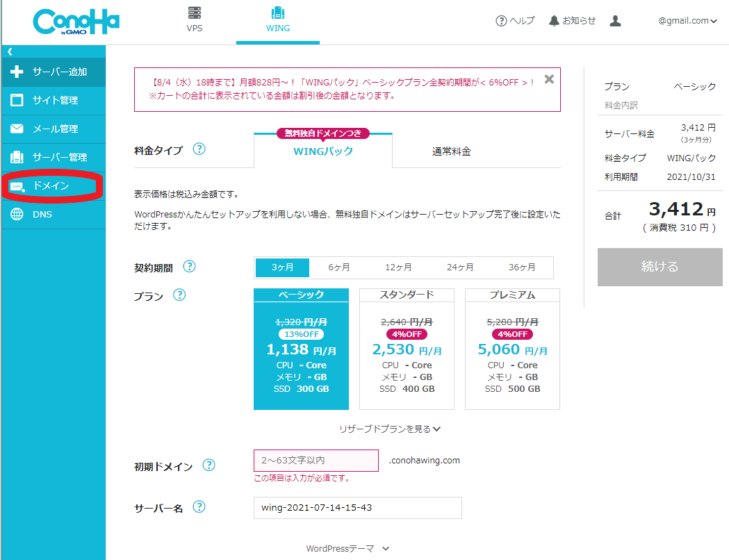The height and width of the screenshot is (560, 729).
Task: Select the プレミアム plan card
Action: pyautogui.click(x=512, y=349)
